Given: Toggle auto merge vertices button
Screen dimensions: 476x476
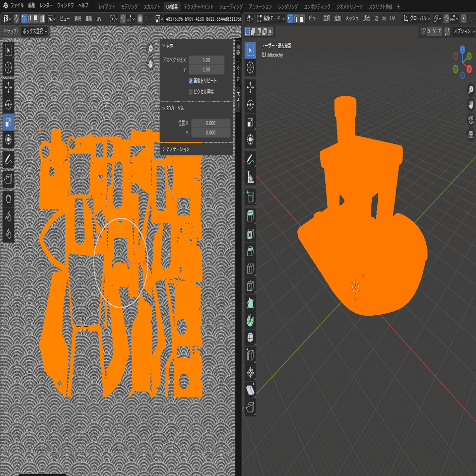Looking at the screenshot, I should pos(447,31).
